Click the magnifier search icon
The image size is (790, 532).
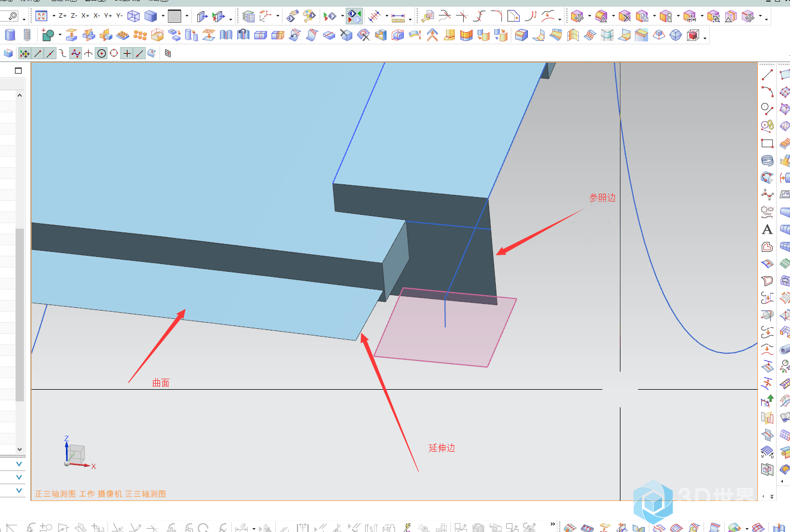click(x=13, y=16)
